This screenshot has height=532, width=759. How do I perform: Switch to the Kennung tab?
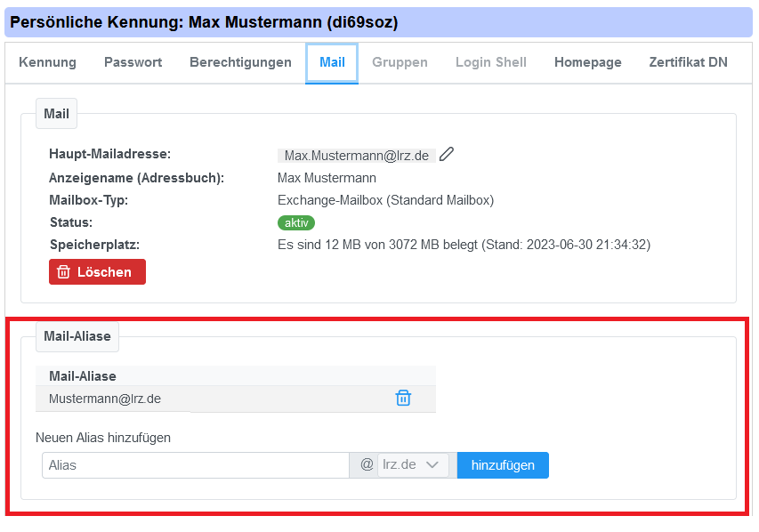click(x=47, y=62)
